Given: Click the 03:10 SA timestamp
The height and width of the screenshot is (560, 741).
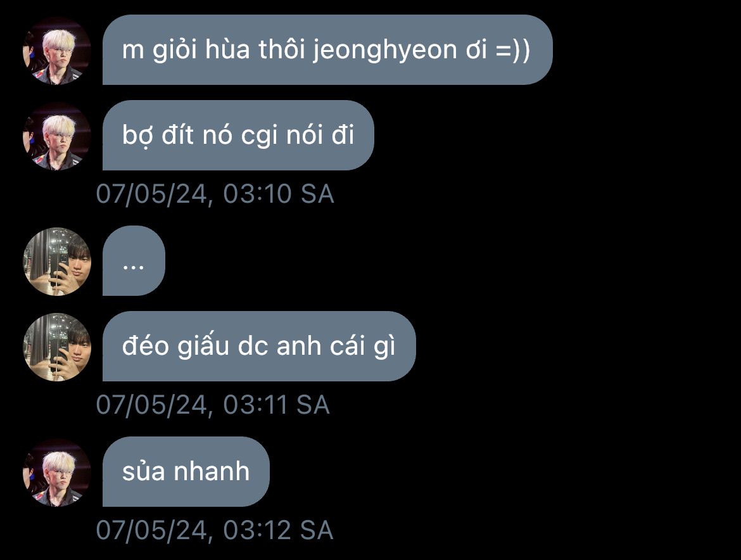Looking at the screenshot, I should pyautogui.click(x=215, y=194).
